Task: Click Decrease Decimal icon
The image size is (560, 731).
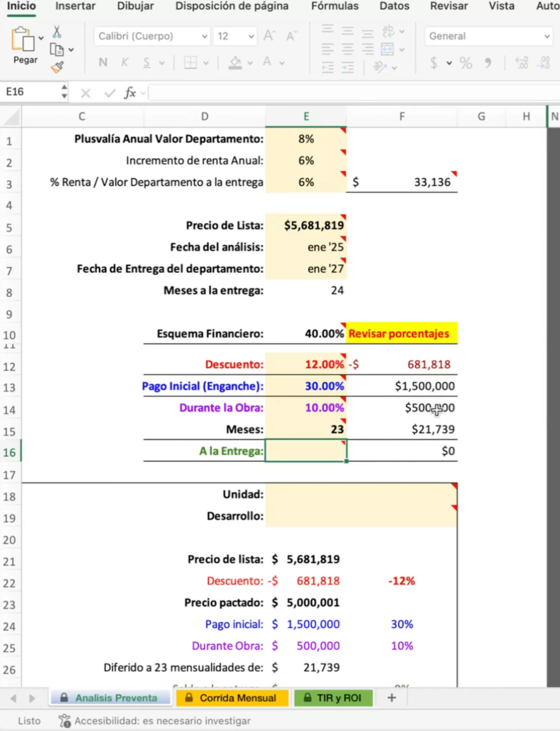Action: coord(543,62)
